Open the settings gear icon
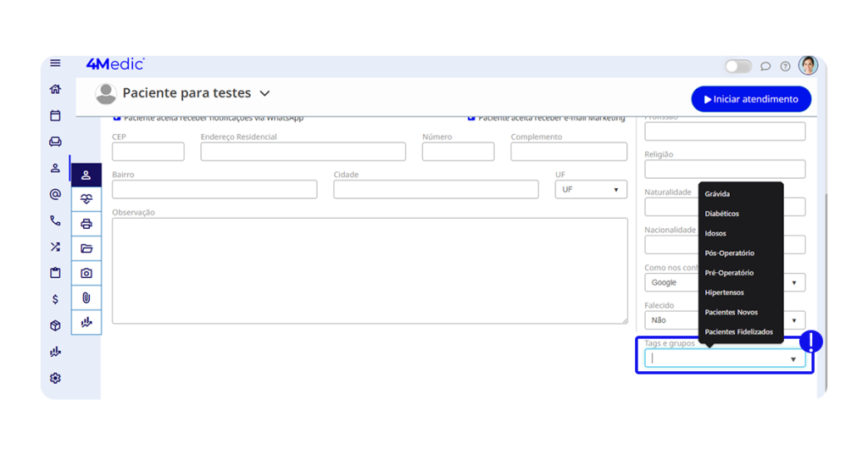This screenshot has width=868, height=456. 55,378
